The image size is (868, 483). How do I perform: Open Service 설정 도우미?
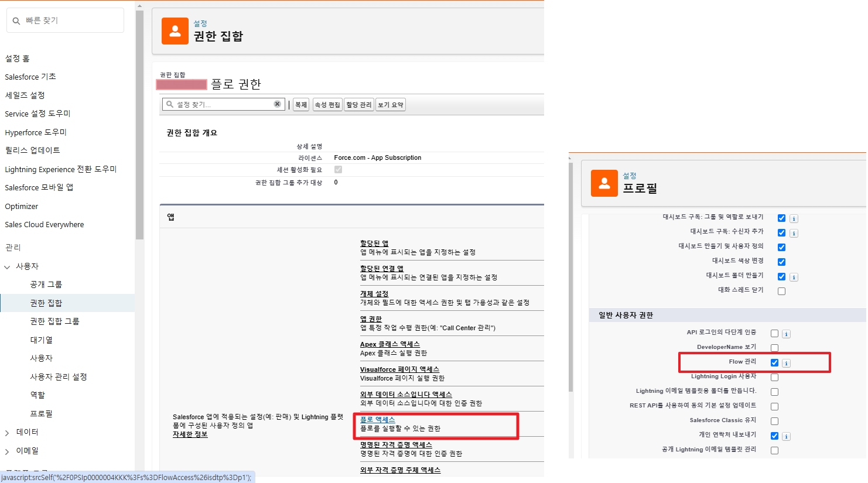pos(37,114)
